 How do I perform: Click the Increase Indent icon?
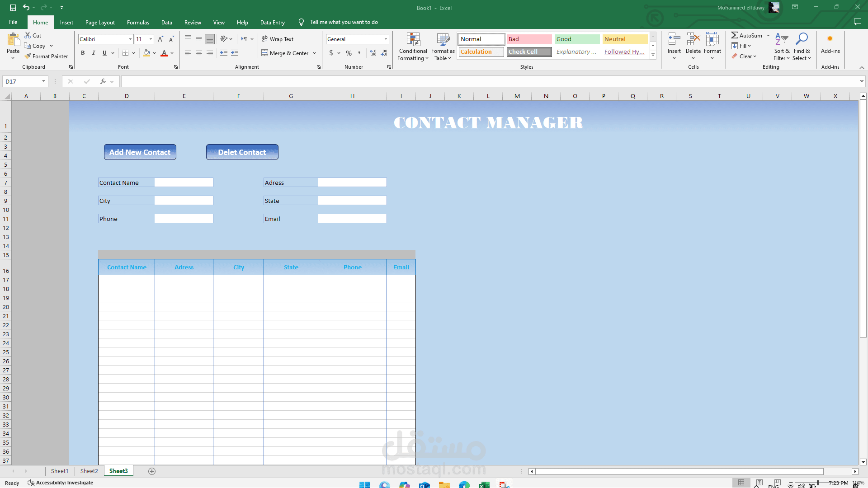tap(235, 53)
